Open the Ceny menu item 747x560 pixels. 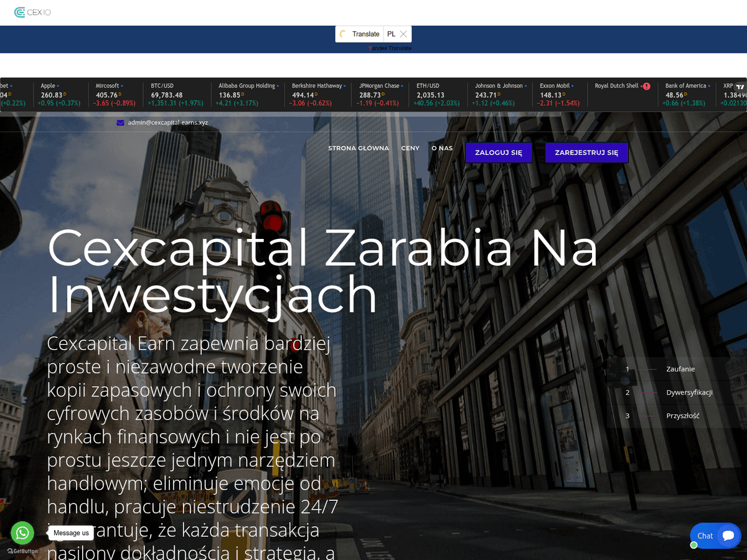coord(410,148)
